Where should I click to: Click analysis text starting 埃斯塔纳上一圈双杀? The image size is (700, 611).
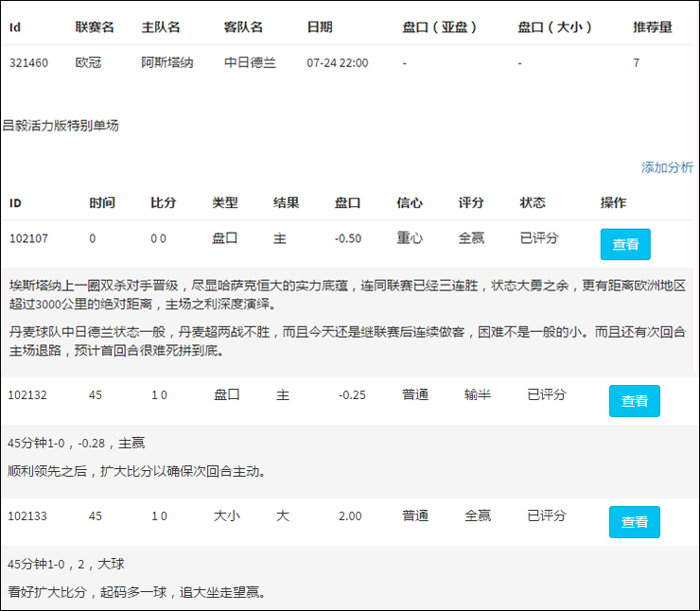347,294
